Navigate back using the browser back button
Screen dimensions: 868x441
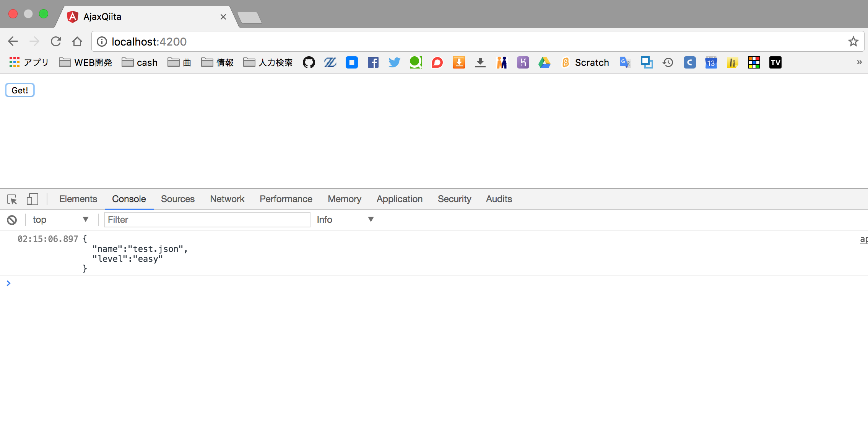[13, 42]
